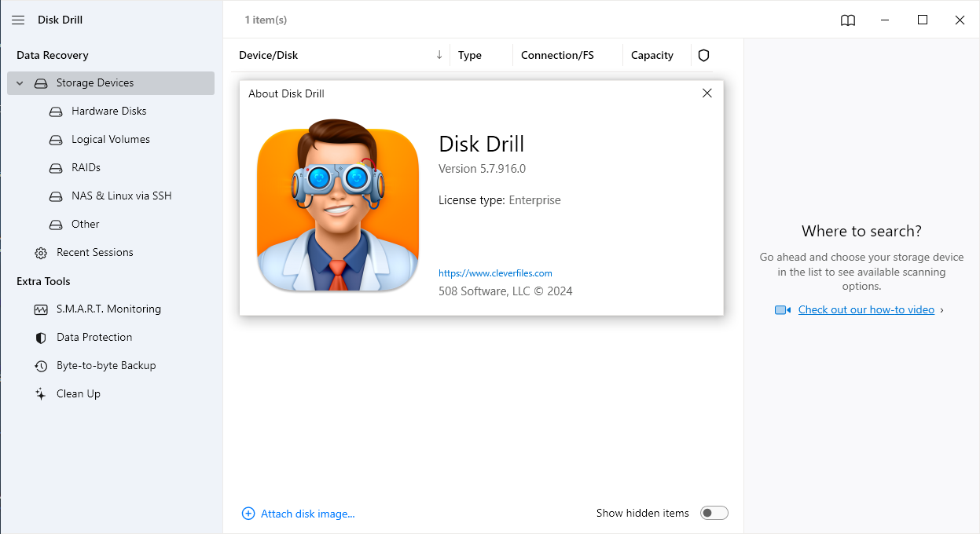Toggle the Show hidden items switch

click(714, 513)
